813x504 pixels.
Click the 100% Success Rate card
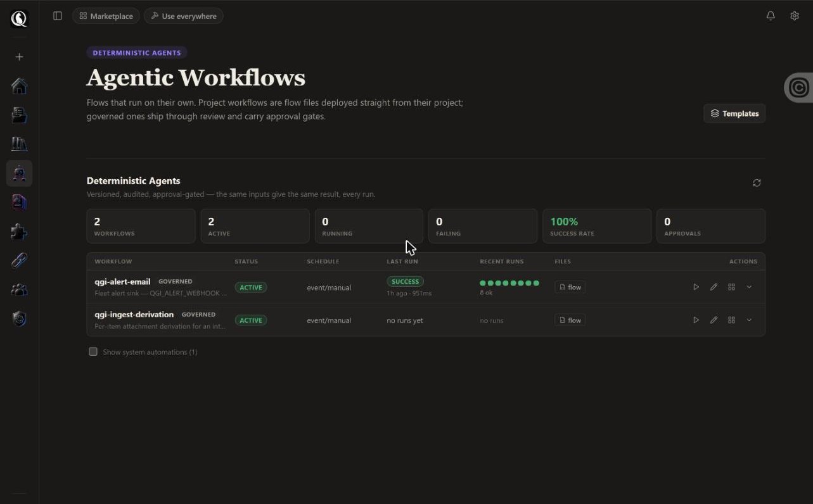[x=597, y=226]
